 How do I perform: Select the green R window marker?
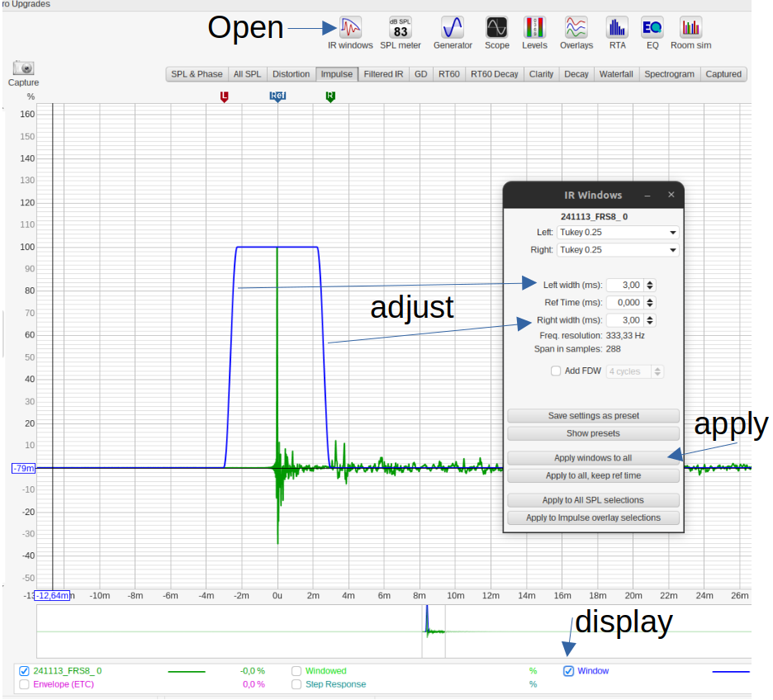330,97
